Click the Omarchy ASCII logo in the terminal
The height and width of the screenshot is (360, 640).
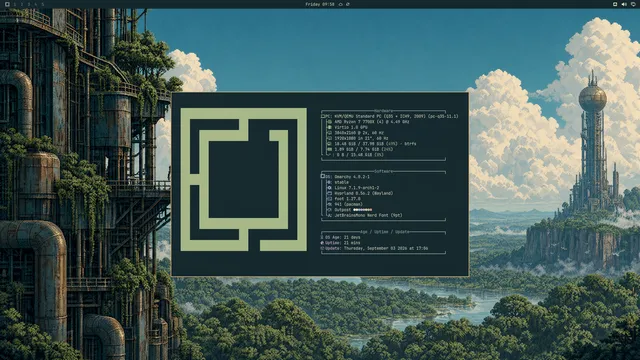pos(244,179)
